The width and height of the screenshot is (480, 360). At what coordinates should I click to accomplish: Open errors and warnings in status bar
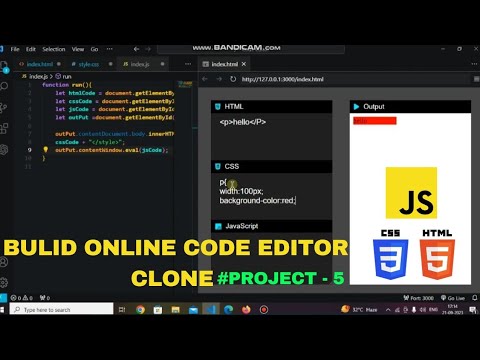[x=22, y=298]
